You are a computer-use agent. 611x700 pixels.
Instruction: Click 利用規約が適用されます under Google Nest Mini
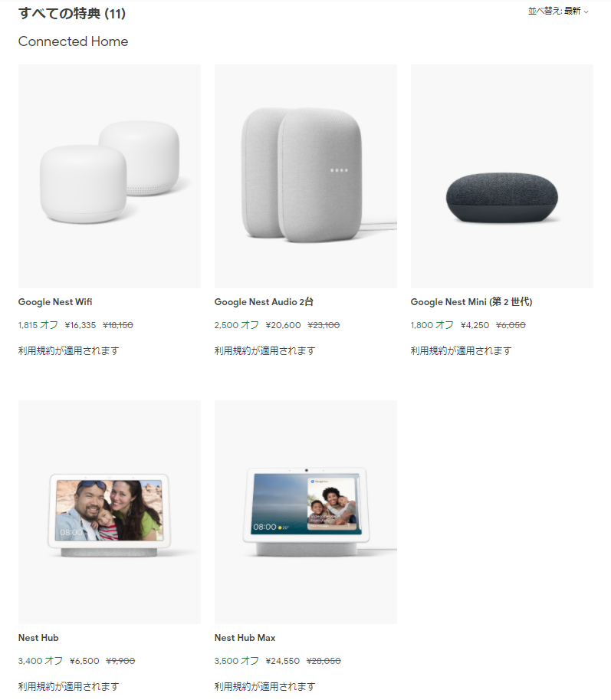[x=462, y=351]
